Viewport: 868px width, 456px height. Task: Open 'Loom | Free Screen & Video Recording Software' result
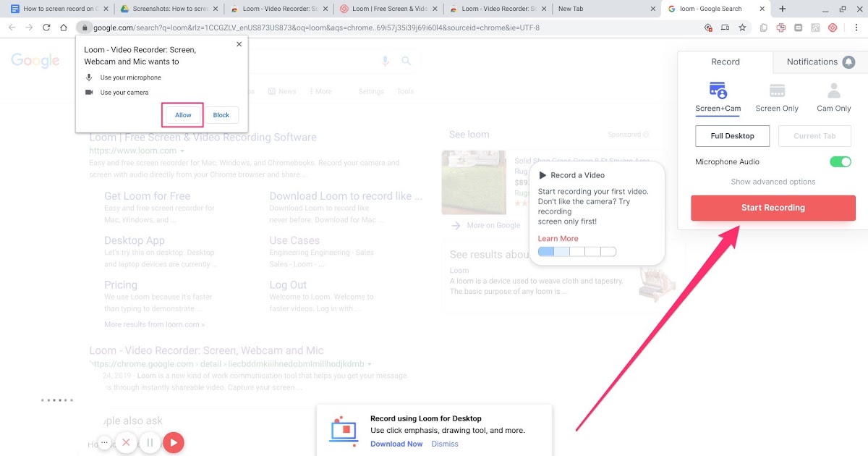pos(203,138)
